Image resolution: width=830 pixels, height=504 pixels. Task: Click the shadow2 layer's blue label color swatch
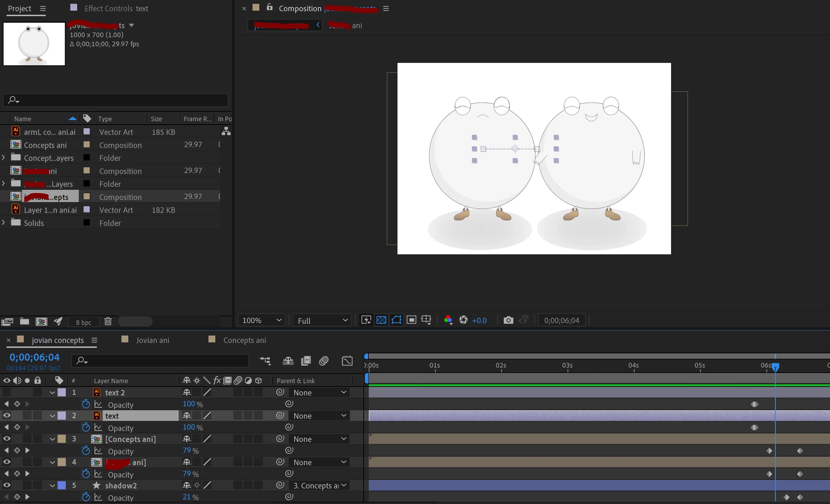tap(62, 485)
